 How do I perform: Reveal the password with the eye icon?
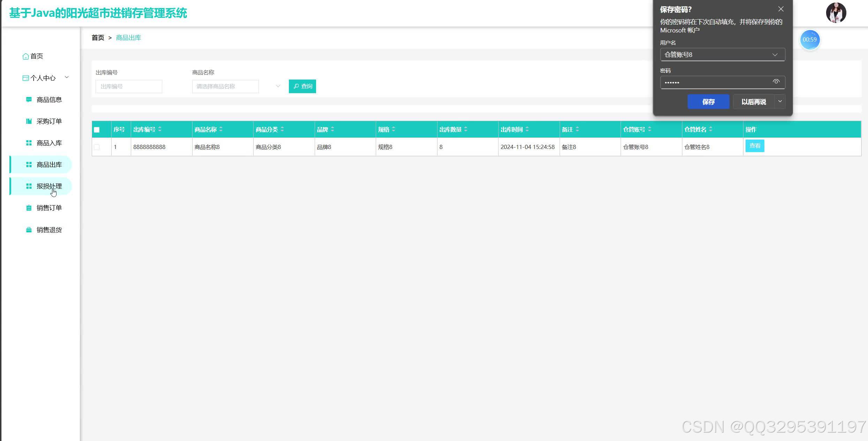pyautogui.click(x=776, y=82)
